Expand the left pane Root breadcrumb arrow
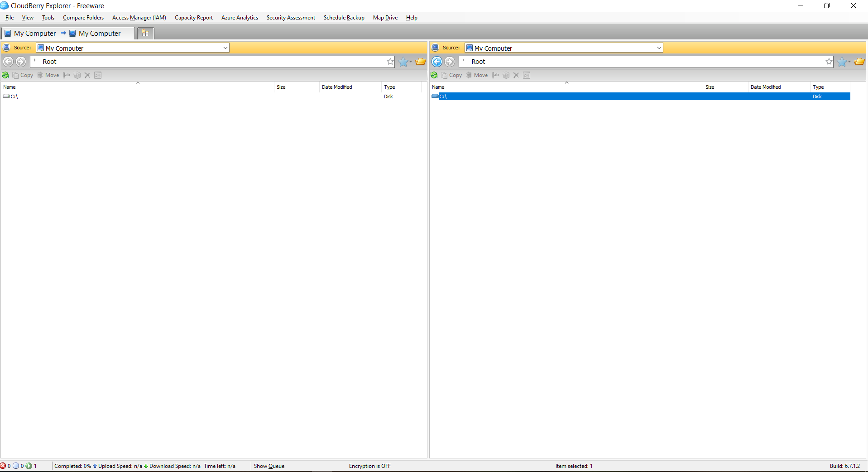Image resolution: width=868 pixels, height=472 pixels. (x=35, y=60)
